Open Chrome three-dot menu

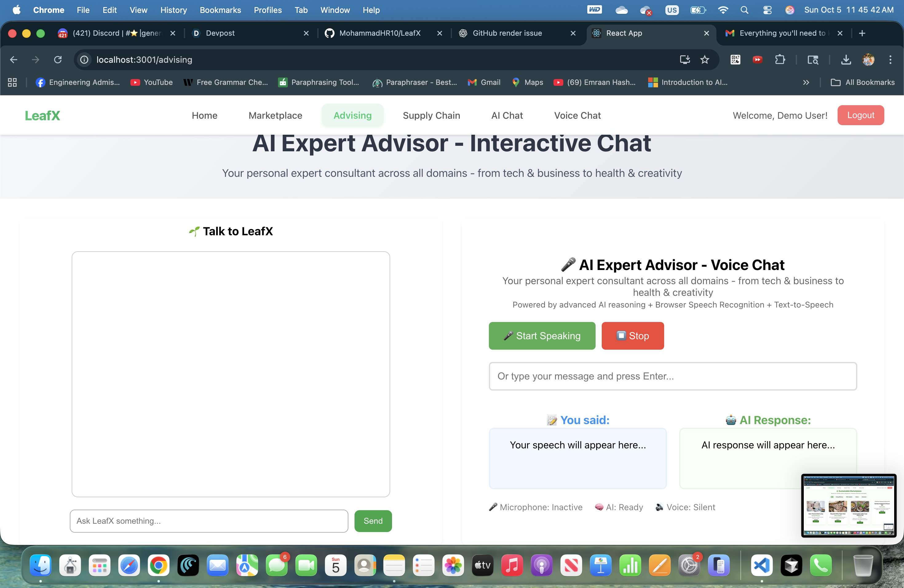pyautogui.click(x=890, y=60)
